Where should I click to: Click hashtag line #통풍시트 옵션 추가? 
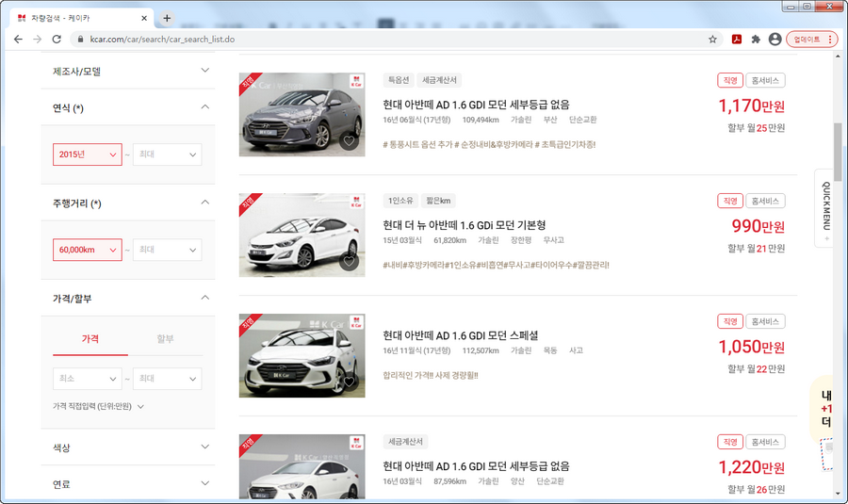coord(489,144)
